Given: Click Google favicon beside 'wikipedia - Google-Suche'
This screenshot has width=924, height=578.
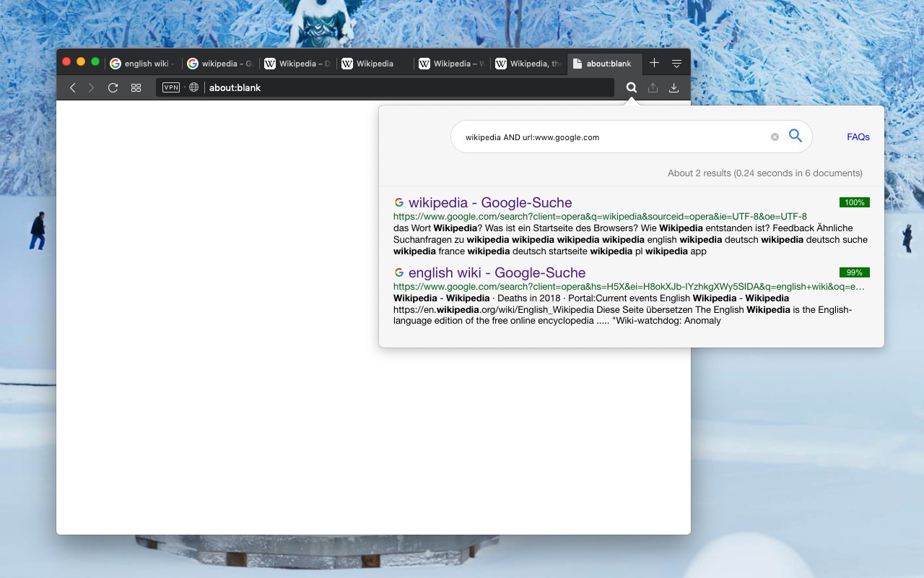Looking at the screenshot, I should [399, 202].
